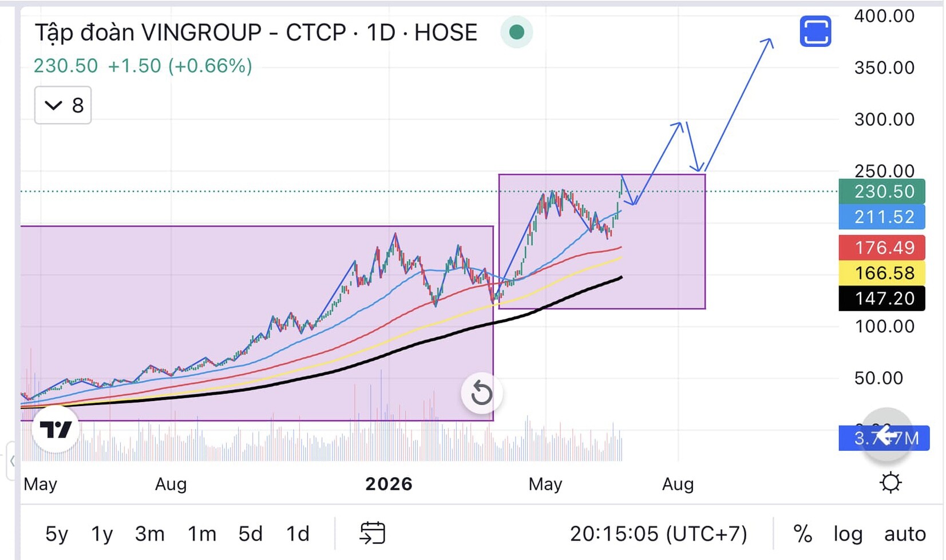This screenshot has width=946, height=560.
Task: Reset chart view with circular arrow
Action: (x=481, y=393)
